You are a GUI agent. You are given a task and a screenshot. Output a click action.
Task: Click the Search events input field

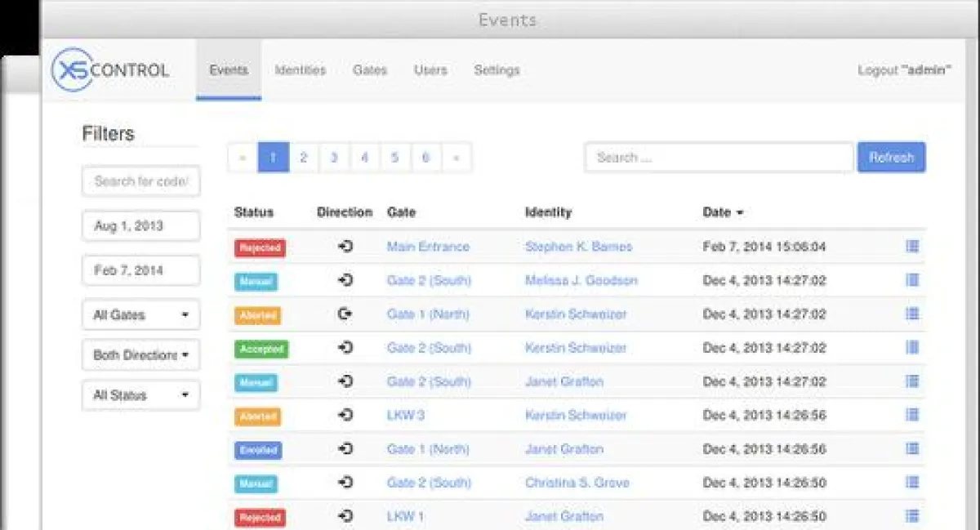(718, 158)
